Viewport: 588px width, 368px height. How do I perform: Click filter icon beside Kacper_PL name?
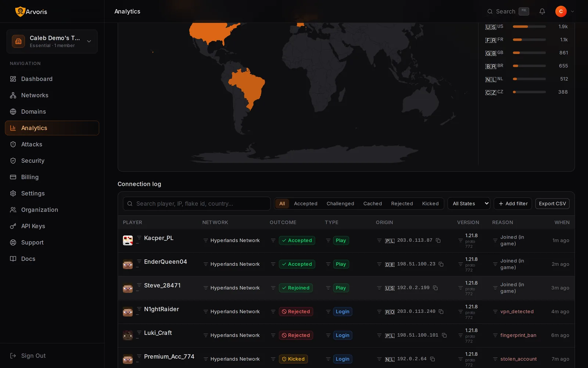tap(139, 238)
